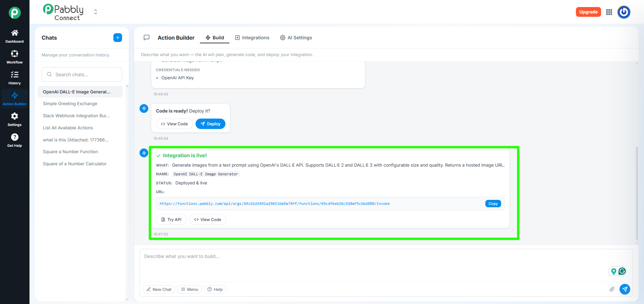This screenshot has width=644, height=304.
Task: Click View Code under Code is ready
Action: [174, 124]
